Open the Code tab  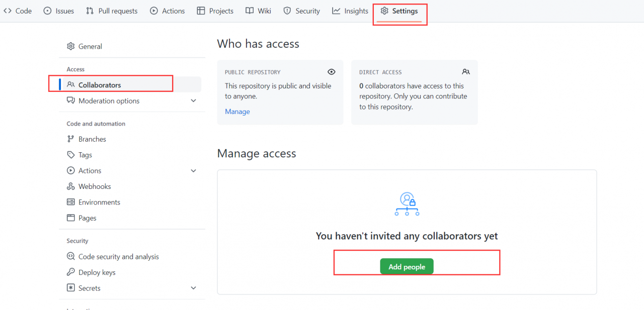point(18,11)
